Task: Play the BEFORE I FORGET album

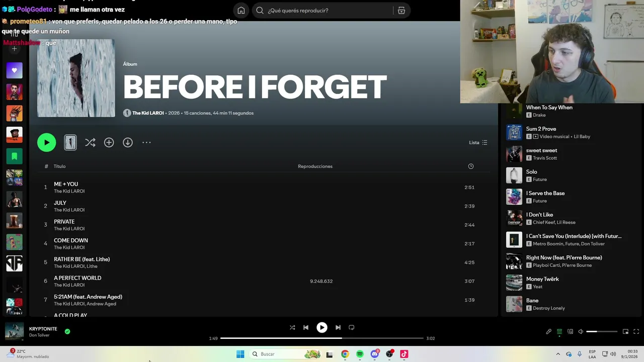Action: coord(46,142)
